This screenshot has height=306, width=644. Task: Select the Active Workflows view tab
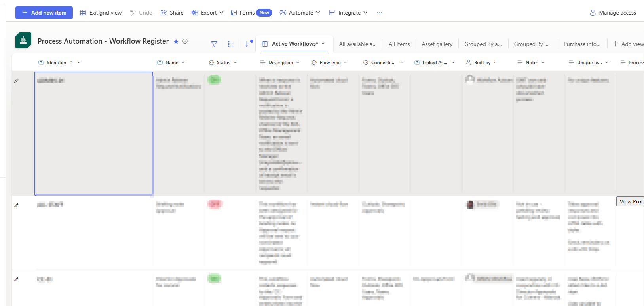click(294, 44)
